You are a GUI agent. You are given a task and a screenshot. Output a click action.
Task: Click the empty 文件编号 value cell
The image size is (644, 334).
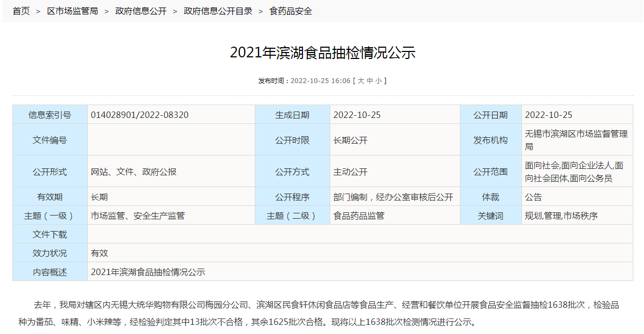tap(171, 140)
